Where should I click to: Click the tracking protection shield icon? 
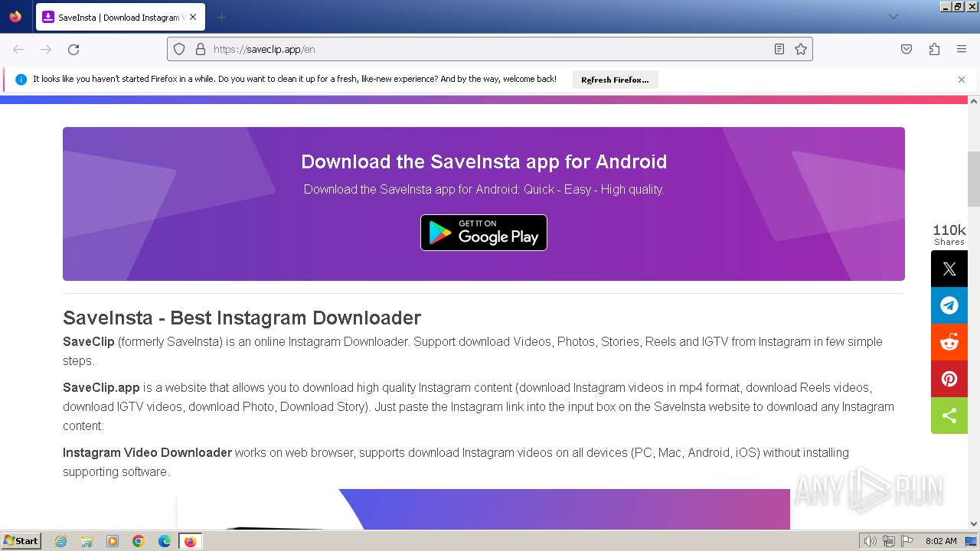[179, 49]
